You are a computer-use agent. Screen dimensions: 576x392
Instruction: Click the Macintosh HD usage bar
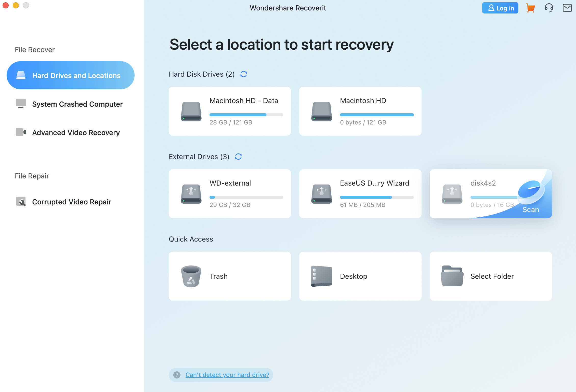377,115
